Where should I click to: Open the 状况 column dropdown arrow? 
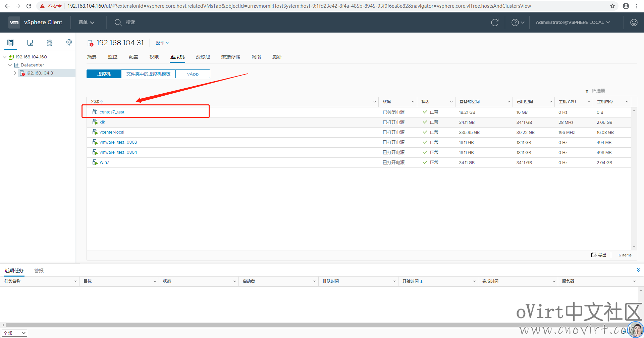(x=413, y=102)
